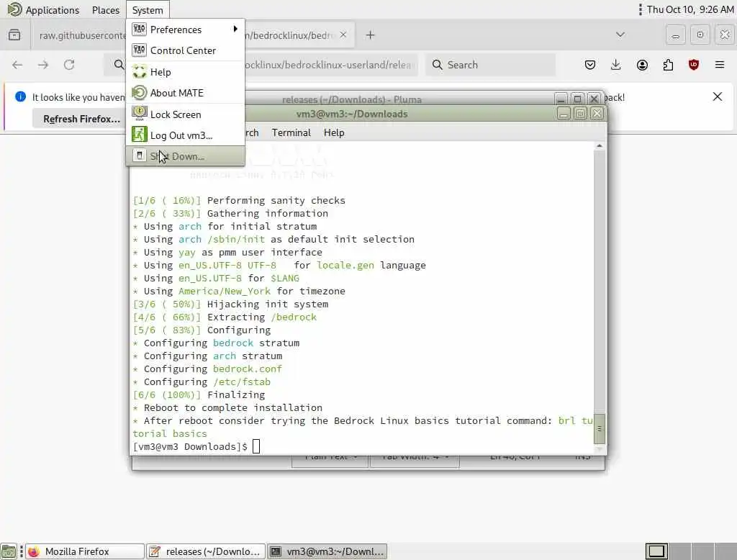This screenshot has width=737, height=560.
Task: Open Firefox tab overview icon
Action: pyautogui.click(x=14, y=35)
